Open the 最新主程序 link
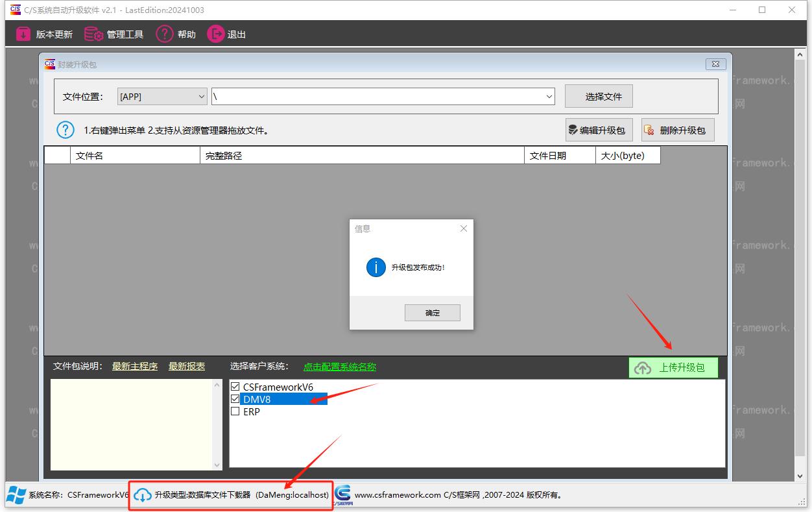 (135, 367)
